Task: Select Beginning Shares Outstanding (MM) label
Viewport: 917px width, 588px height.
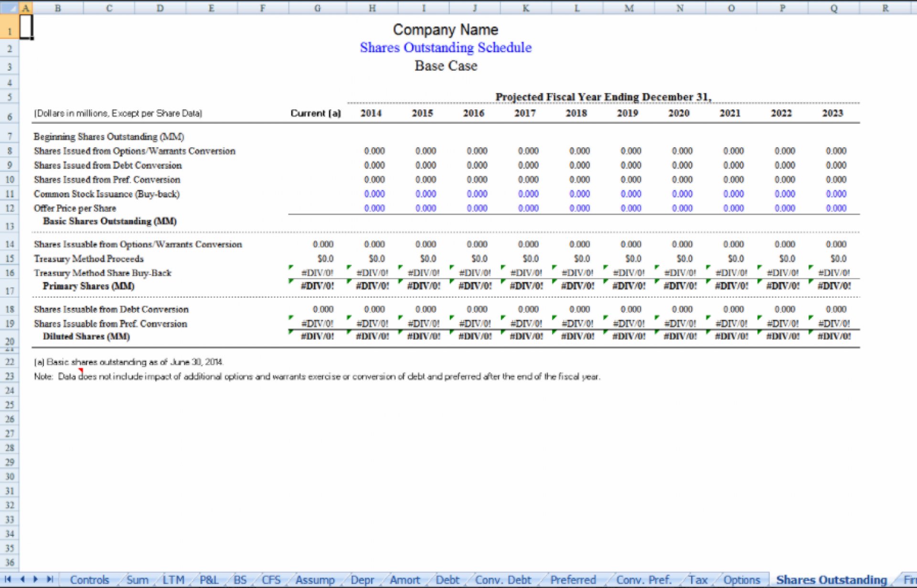Action: coord(109,137)
